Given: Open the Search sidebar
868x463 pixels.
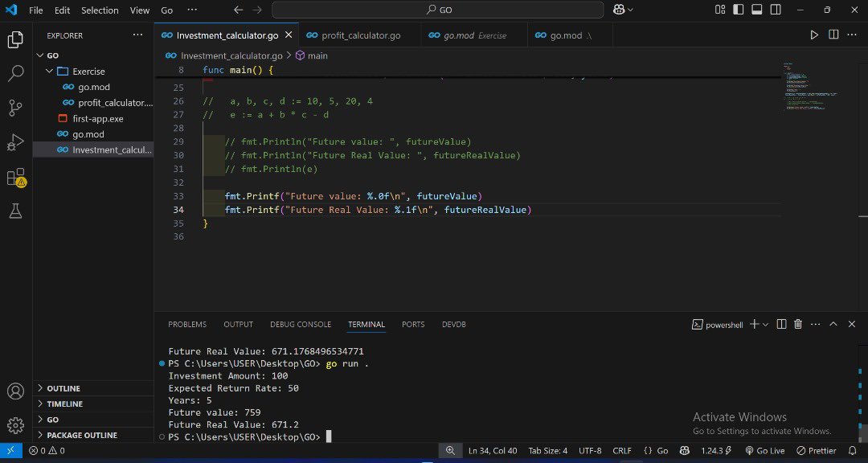Looking at the screenshot, I should pyautogui.click(x=15, y=73).
